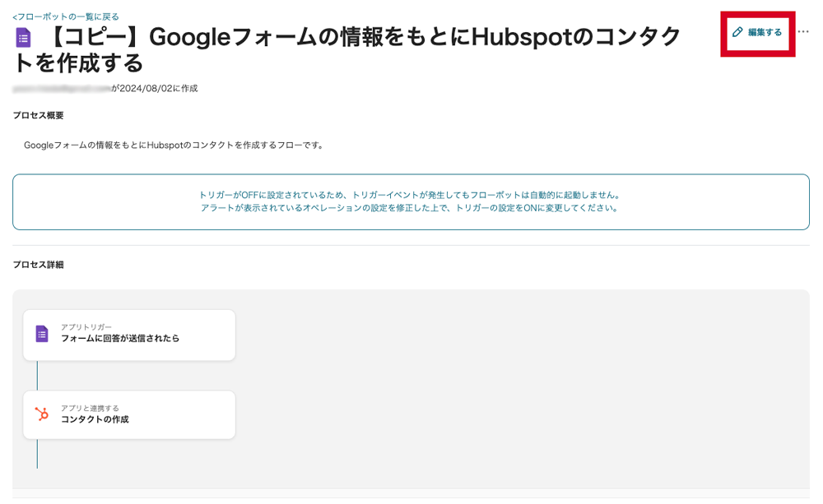823x504 pixels.
Task: Click the プロセス概要 heading
Action: 39,115
